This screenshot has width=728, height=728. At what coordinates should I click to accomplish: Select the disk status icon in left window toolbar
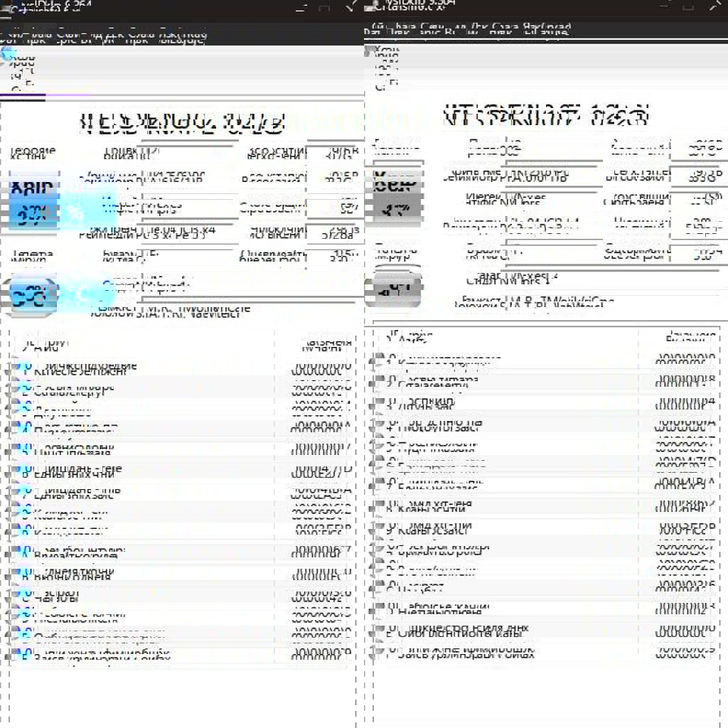point(9,54)
